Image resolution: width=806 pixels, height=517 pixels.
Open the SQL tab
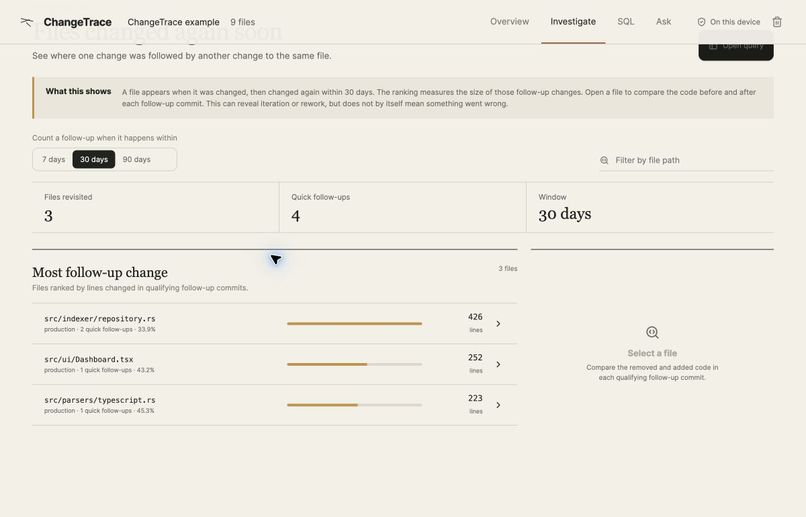click(x=626, y=22)
